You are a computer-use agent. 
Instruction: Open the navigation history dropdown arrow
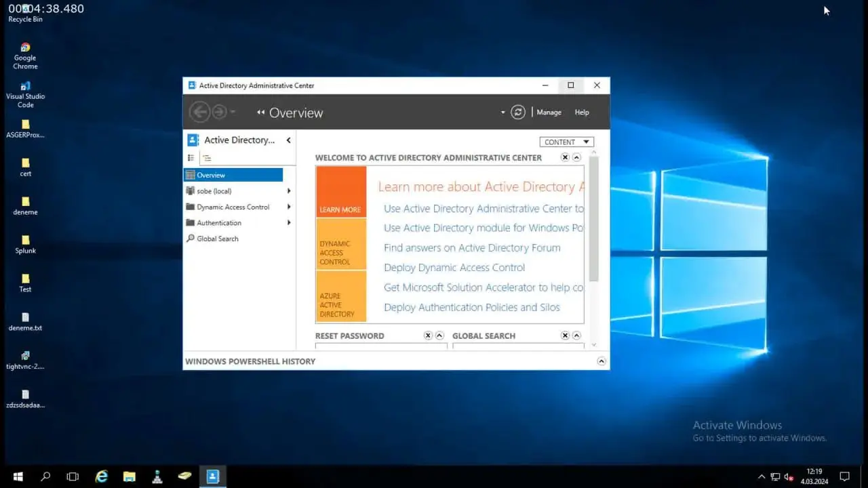tap(233, 112)
